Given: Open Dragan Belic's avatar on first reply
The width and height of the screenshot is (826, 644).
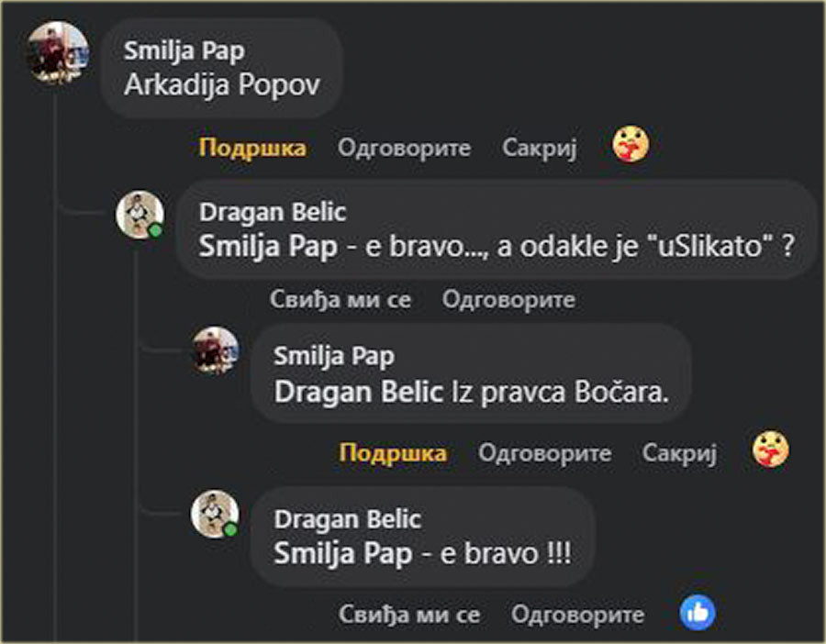Looking at the screenshot, I should click(140, 215).
